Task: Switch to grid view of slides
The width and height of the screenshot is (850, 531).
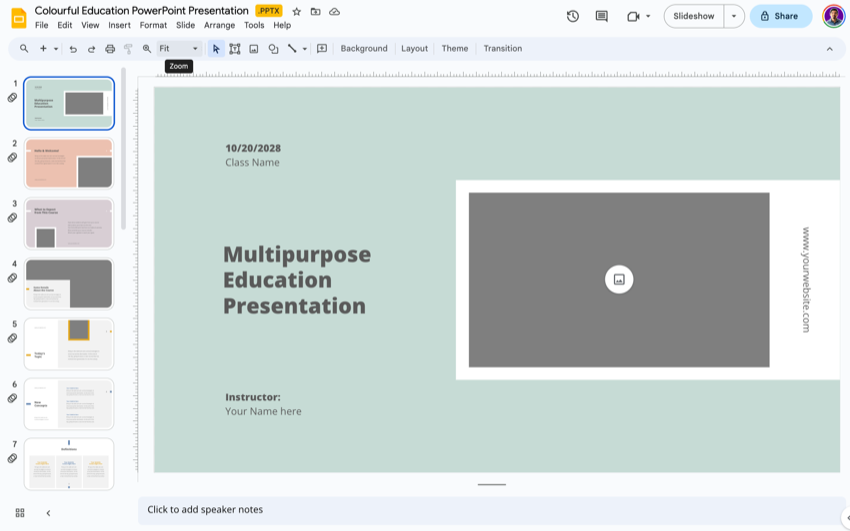Action: pyautogui.click(x=20, y=513)
